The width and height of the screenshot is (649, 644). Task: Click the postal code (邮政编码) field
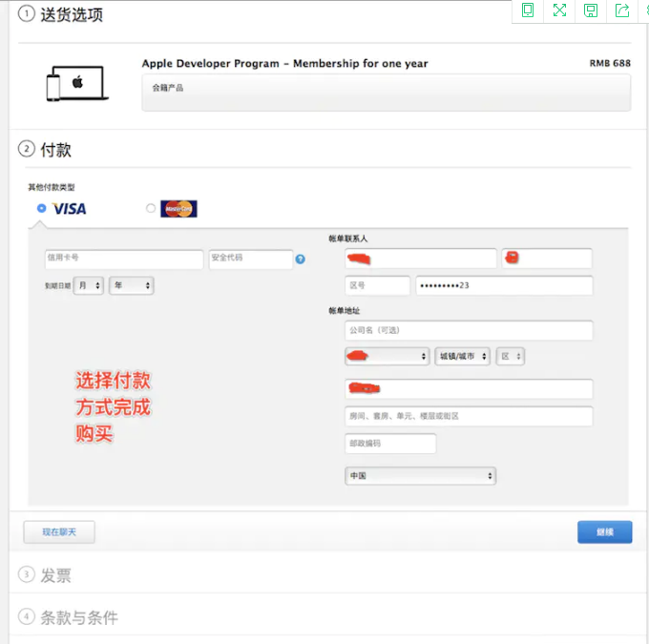pyautogui.click(x=390, y=444)
